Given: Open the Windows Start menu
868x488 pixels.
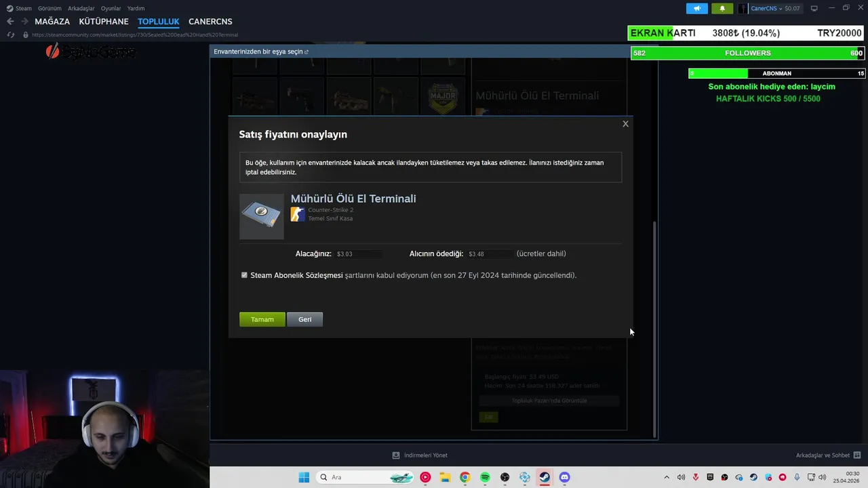Looking at the screenshot, I should click(304, 477).
